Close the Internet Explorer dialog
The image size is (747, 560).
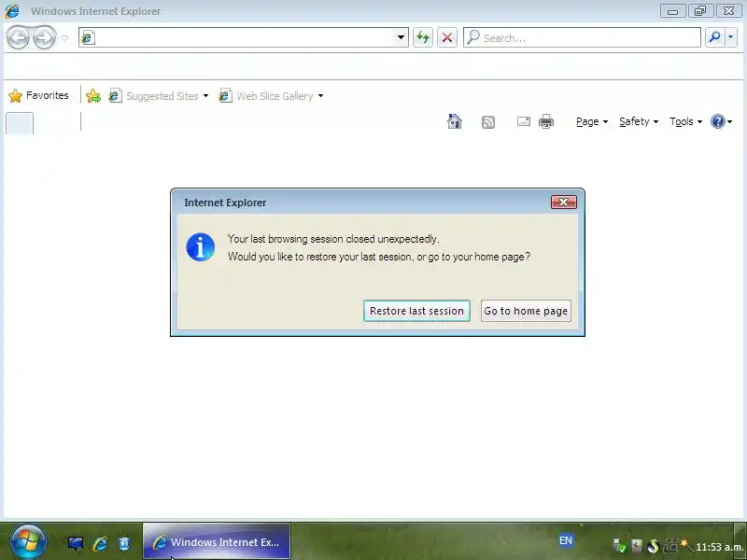pos(564,202)
